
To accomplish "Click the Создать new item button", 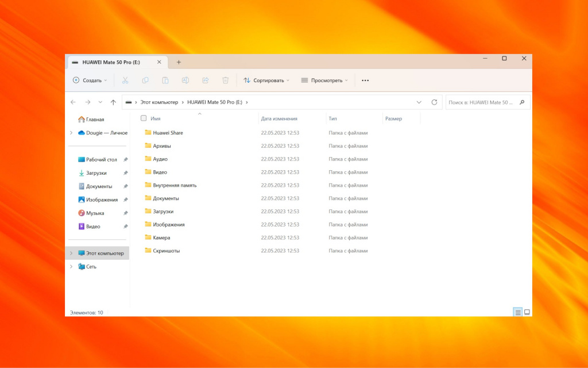I will [90, 80].
